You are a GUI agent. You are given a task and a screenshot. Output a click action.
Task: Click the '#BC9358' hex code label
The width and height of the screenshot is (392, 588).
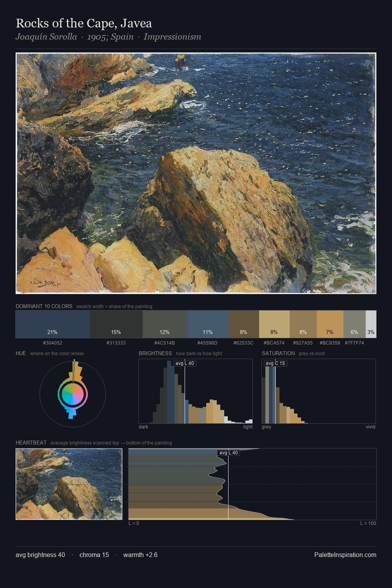(330, 343)
